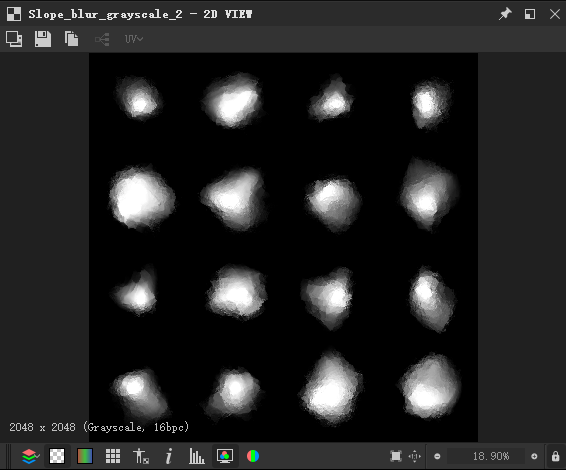The width and height of the screenshot is (566, 470).
Task: Open the UV display dropdown
Action: (x=134, y=39)
